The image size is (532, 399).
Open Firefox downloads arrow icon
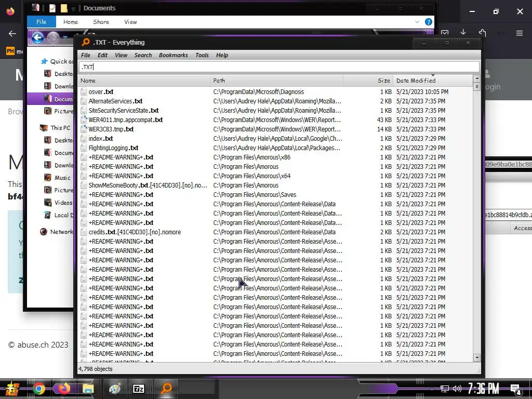pyautogui.click(x=463, y=33)
